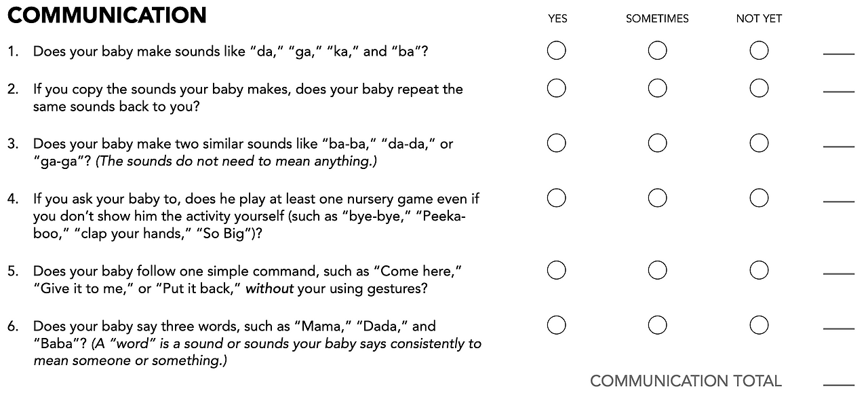868x395 pixels.
Task: Select YES for question 4 nursery game
Action: (x=556, y=197)
